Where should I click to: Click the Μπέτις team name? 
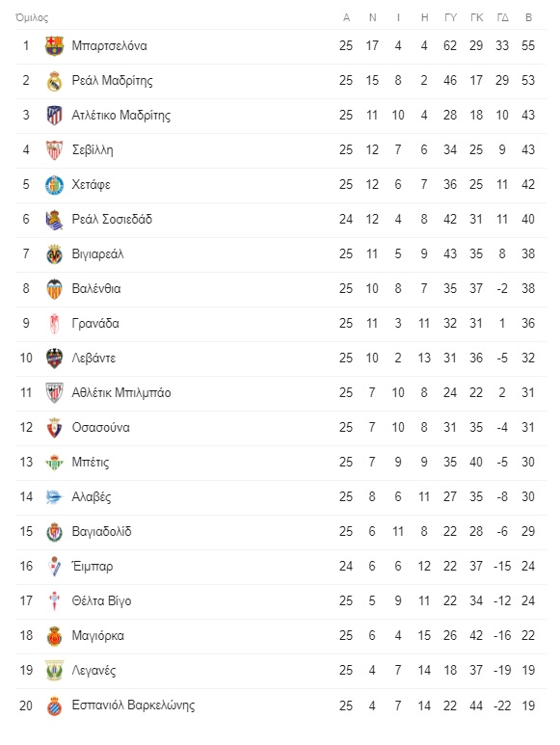click(91, 462)
